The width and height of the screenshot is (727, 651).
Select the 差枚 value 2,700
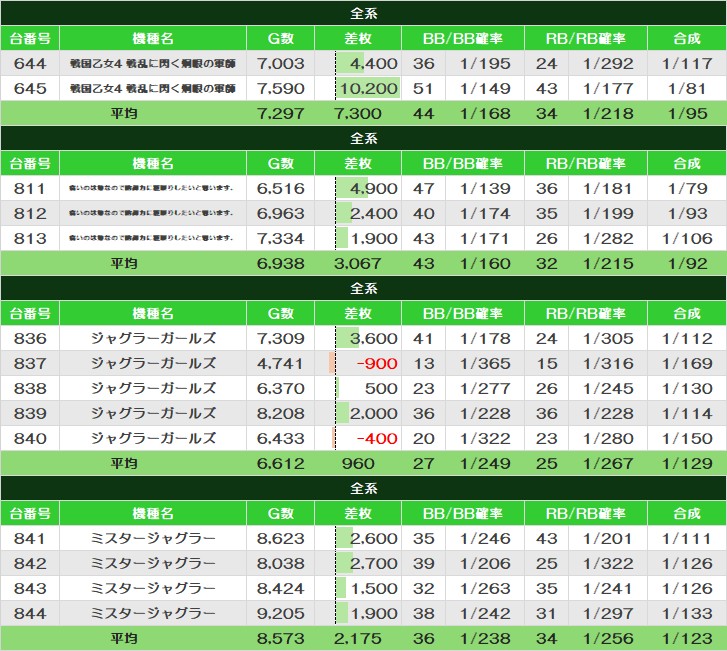click(374, 564)
